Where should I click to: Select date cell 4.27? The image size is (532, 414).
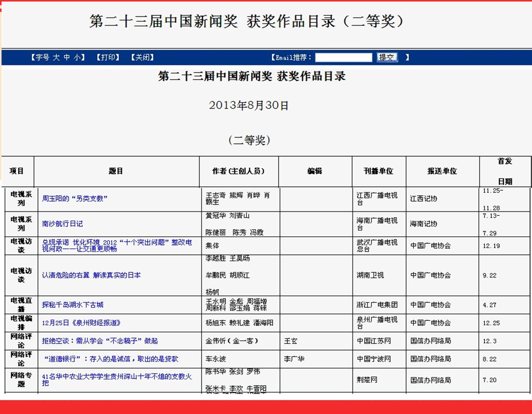[505, 305]
